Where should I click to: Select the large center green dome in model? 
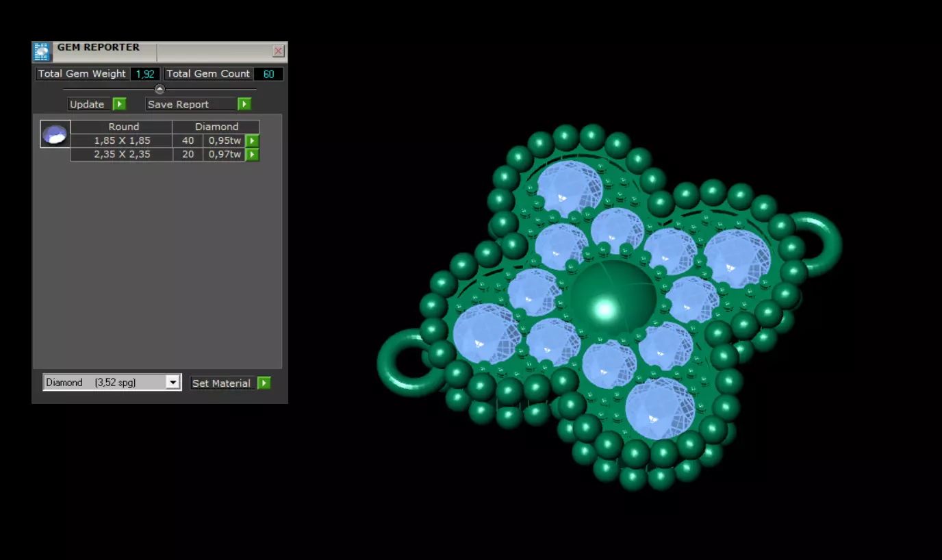coord(612,299)
